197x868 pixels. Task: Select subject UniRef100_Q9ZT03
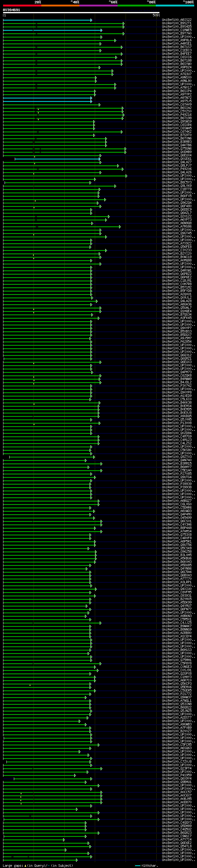[177, 457]
